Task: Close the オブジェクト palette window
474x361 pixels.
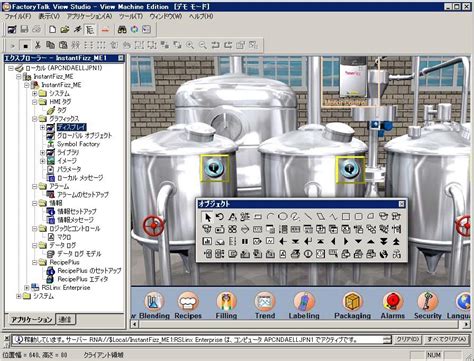Action: (x=402, y=204)
